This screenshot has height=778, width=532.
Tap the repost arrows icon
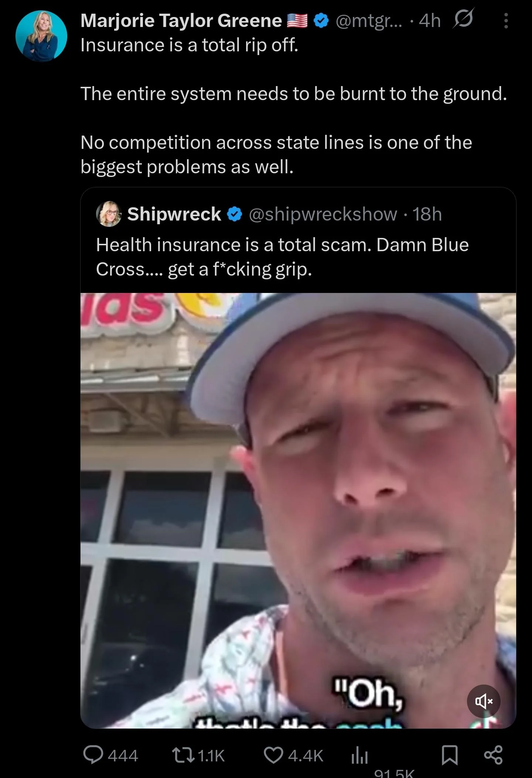click(184, 755)
